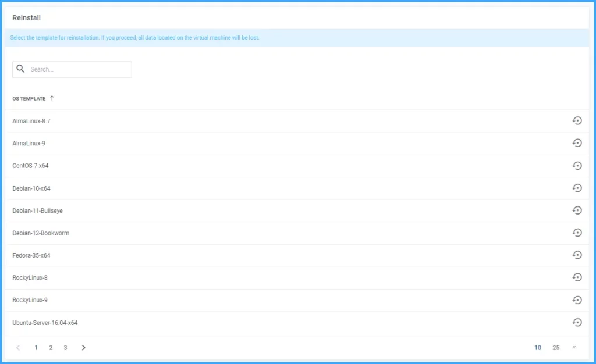Sort by OS Template column header

tap(29, 99)
